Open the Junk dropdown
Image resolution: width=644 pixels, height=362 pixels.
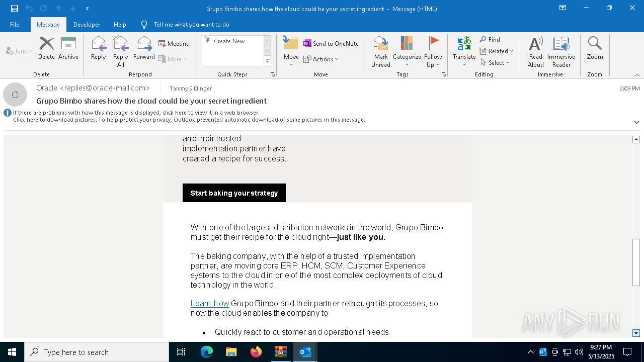tap(19, 51)
